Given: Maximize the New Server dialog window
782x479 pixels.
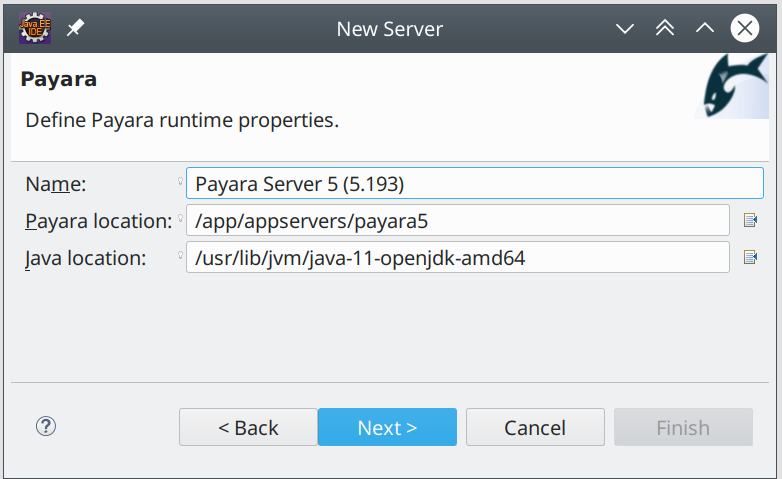Looking at the screenshot, I should pyautogui.click(x=704, y=28).
